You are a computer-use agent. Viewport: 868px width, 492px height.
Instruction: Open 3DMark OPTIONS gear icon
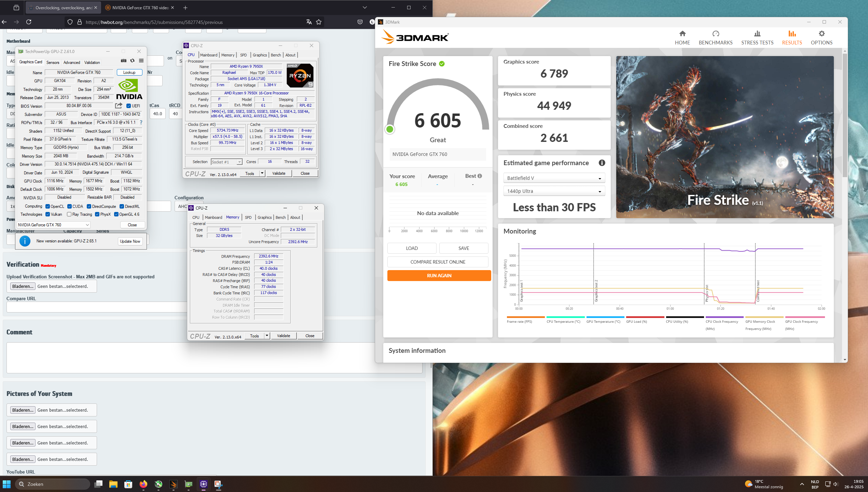tap(822, 34)
